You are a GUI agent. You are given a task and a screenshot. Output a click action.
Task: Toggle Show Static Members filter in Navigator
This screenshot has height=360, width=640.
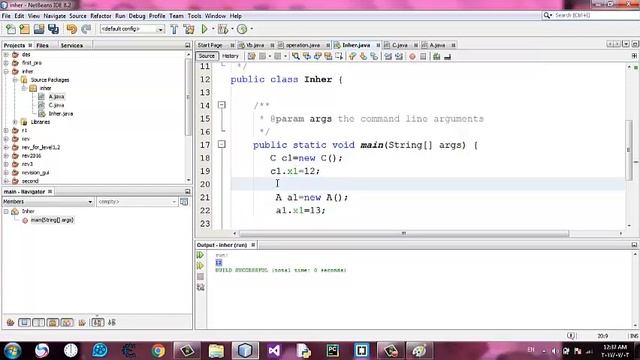(x=38, y=322)
